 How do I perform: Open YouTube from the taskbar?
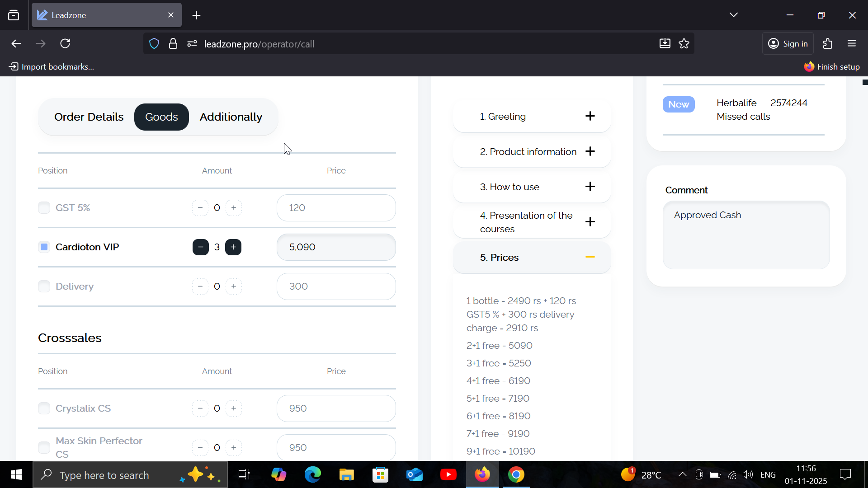[448, 475]
